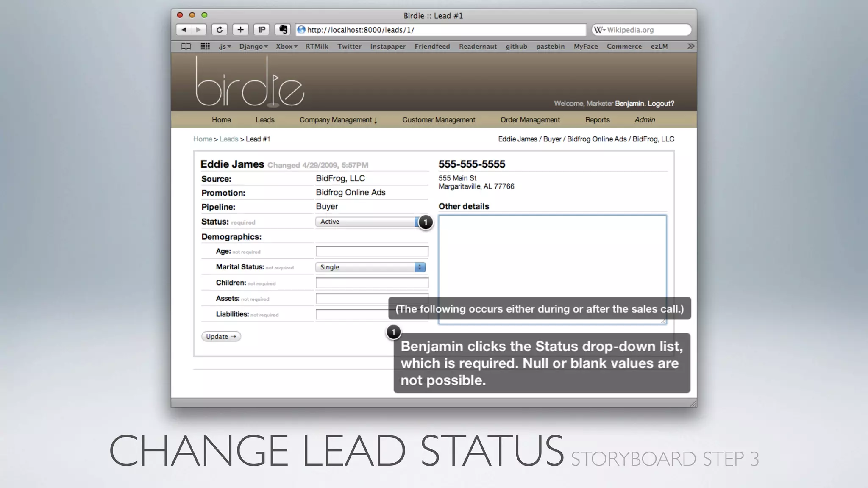Click the BidFrog, LLC source value

coord(340,178)
